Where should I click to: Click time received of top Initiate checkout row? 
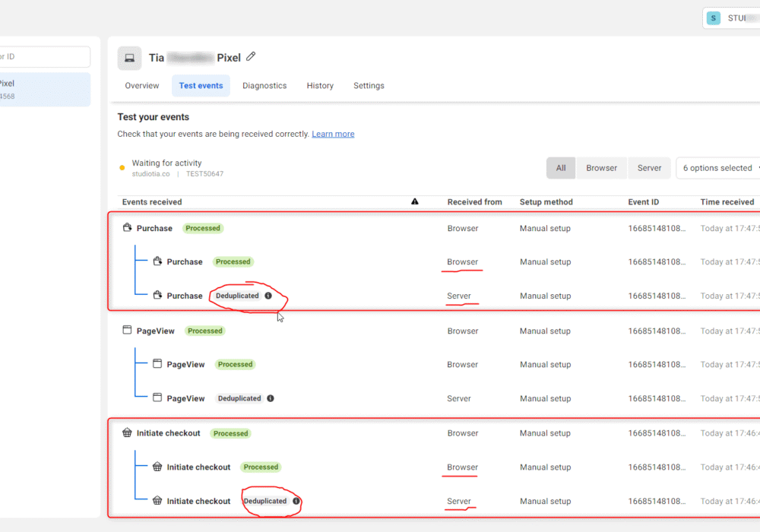point(730,433)
